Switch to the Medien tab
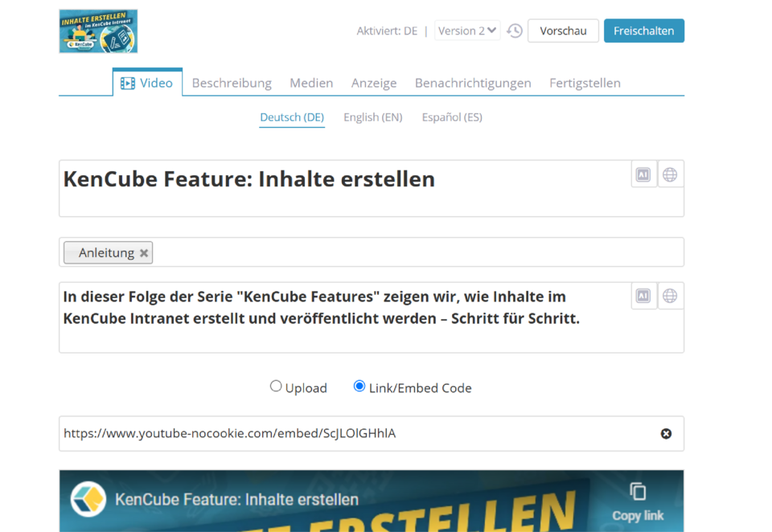772x532 pixels. 311,83
